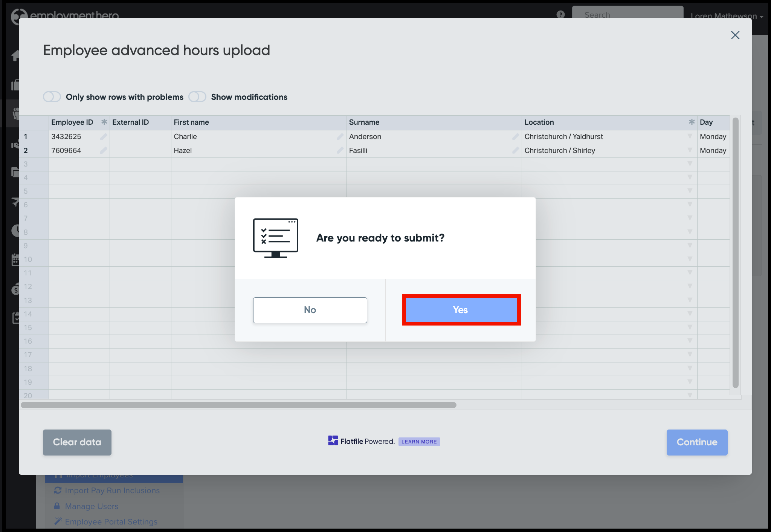Enable the Show modifications switch
Image resolution: width=771 pixels, height=532 pixels.
[197, 97]
